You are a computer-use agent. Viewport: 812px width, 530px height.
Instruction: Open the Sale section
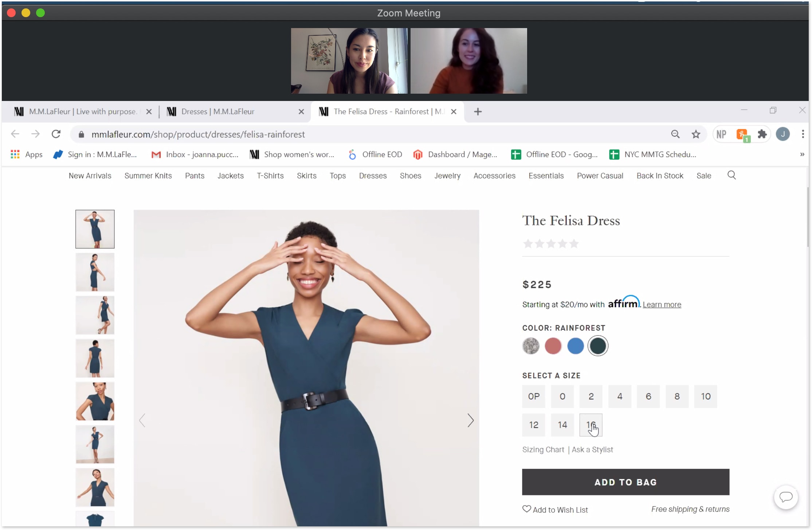[703, 176]
